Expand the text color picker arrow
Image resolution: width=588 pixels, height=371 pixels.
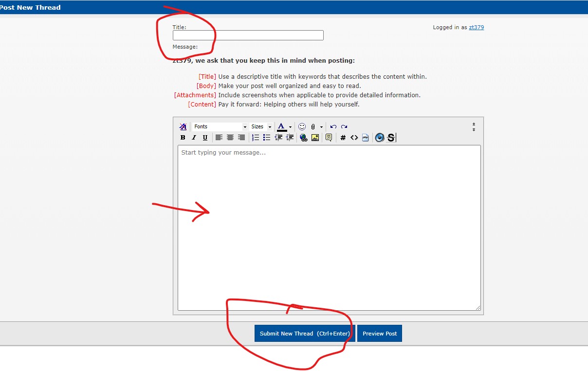click(291, 127)
